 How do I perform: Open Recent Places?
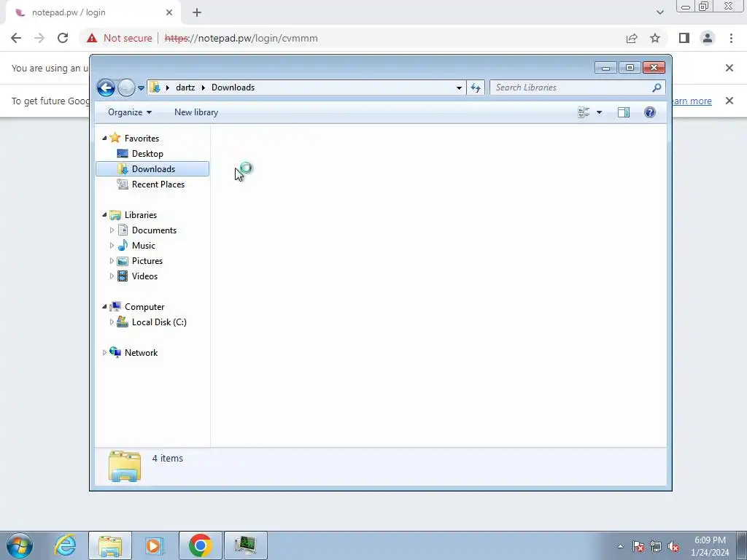[x=158, y=184]
